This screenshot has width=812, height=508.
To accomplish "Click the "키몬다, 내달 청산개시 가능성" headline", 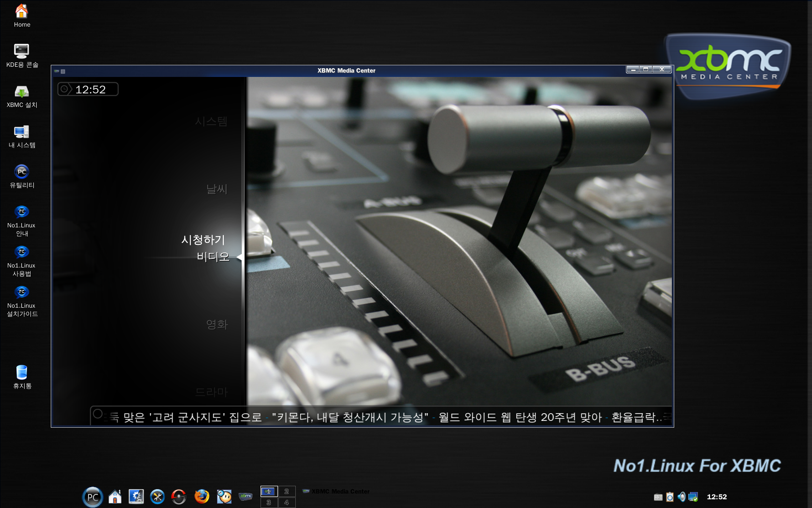I will click(x=350, y=418).
